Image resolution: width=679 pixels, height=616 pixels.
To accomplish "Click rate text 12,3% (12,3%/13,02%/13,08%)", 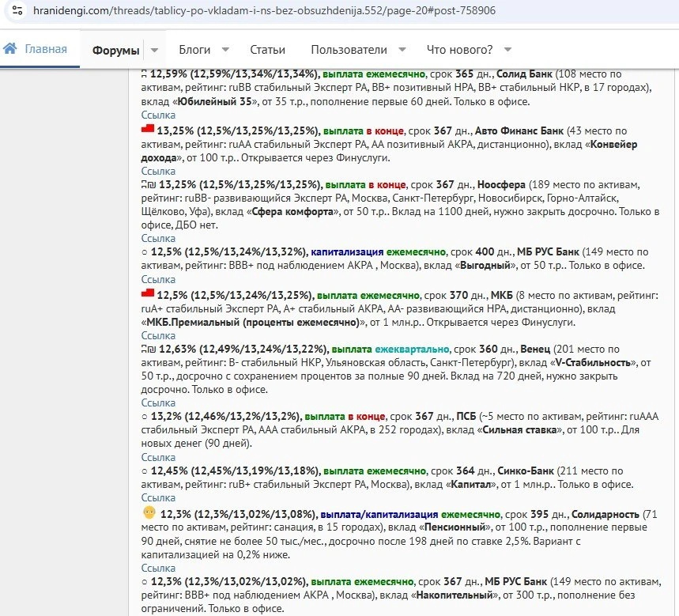I will [x=239, y=515].
